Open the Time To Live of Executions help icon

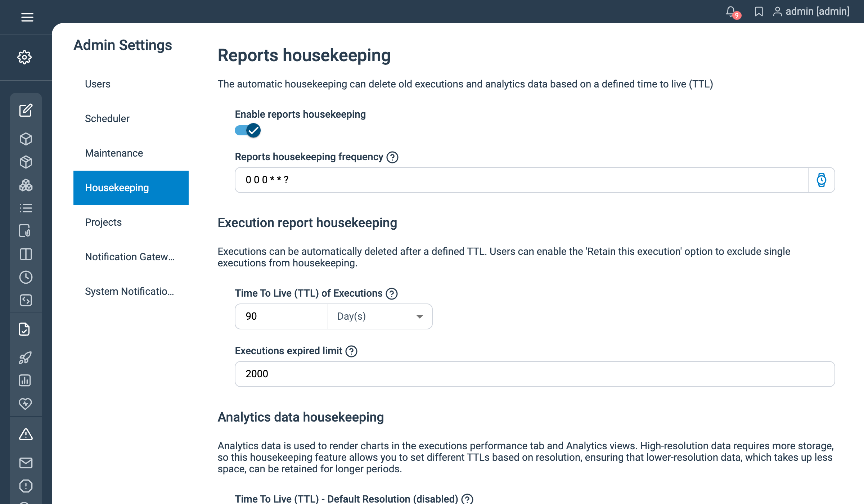pyautogui.click(x=392, y=293)
